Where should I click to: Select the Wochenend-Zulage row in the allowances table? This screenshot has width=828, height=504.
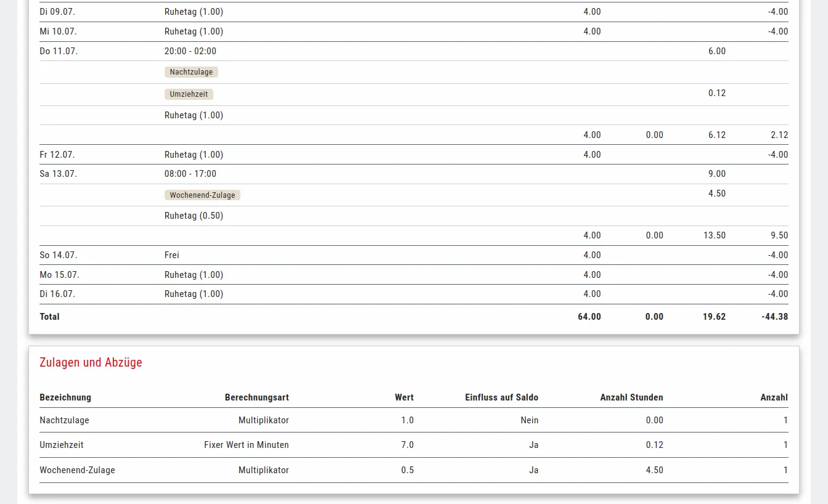(x=77, y=470)
